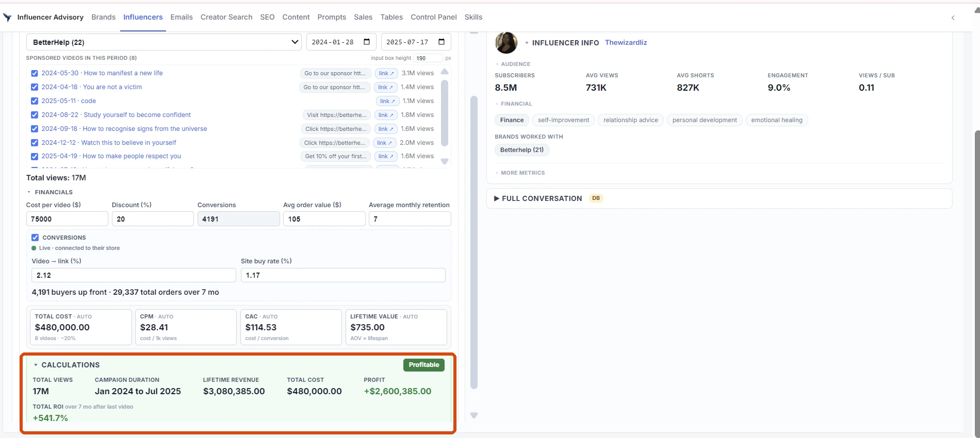
Task: Select the relationship advice tag chip
Action: coord(630,120)
